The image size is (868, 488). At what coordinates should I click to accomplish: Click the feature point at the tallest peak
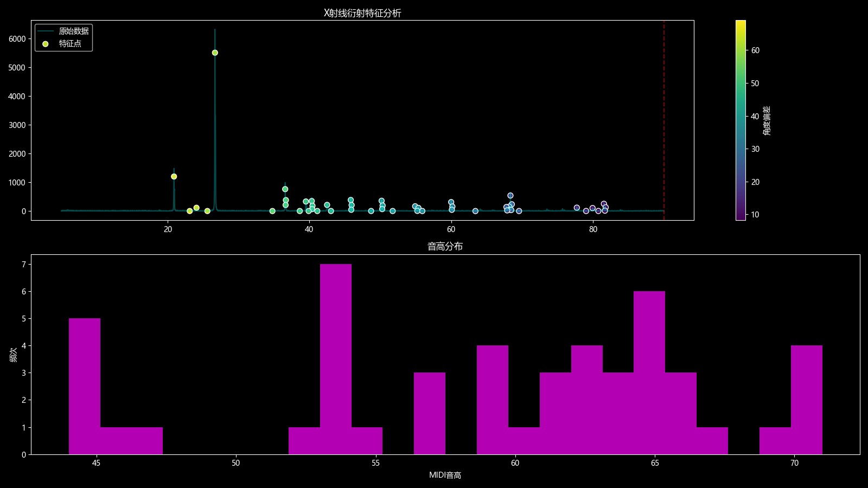pyautogui.click(x=215, y=53)
